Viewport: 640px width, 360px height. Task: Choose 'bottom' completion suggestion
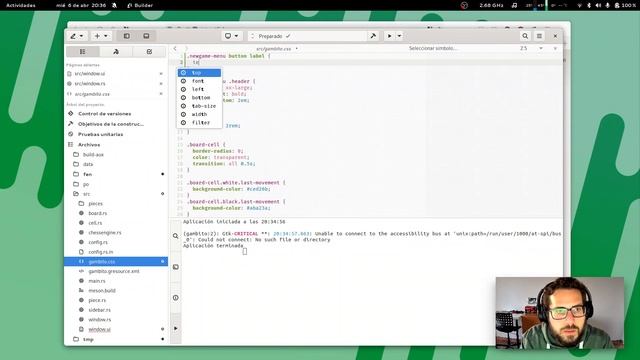[x=199, y=98]
